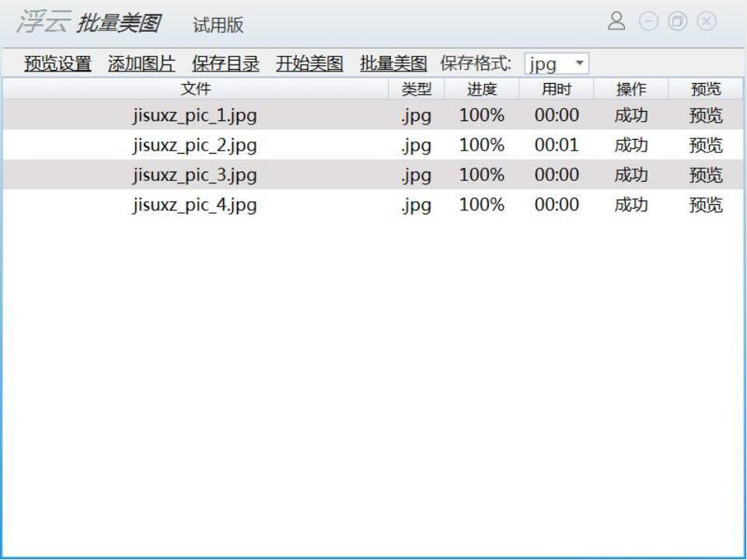
Task: Click the 批量美图 toolbar link
Action: tap(393, 64)
